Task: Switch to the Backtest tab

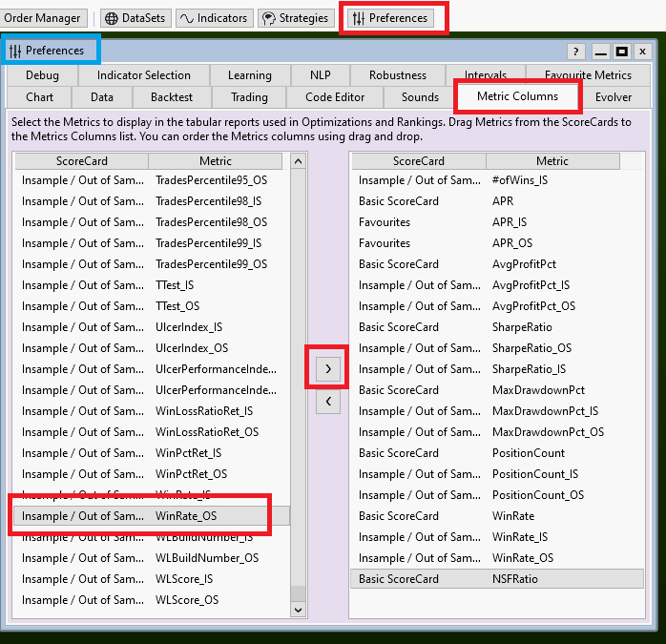Action: pyautogui.click(x=172, y=97)
